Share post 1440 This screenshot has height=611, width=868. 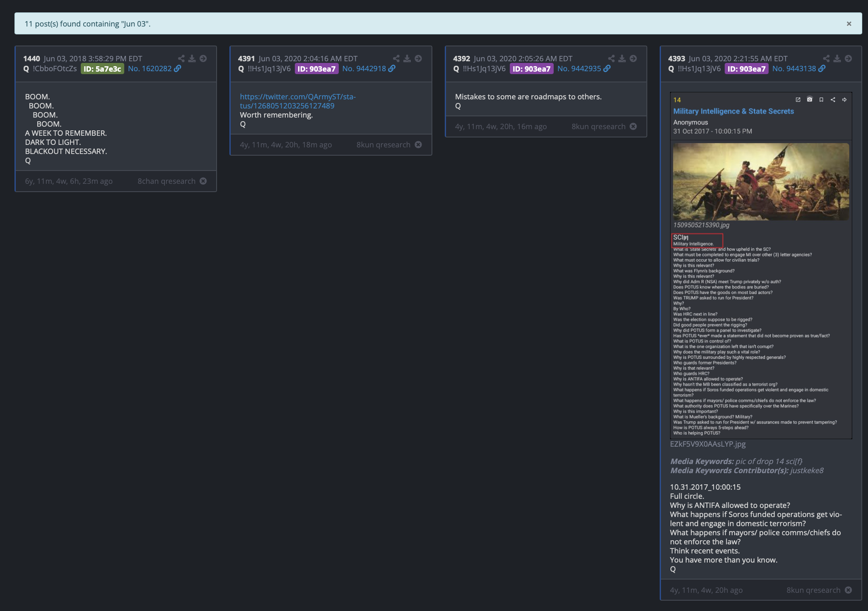[x=181, y=58]
